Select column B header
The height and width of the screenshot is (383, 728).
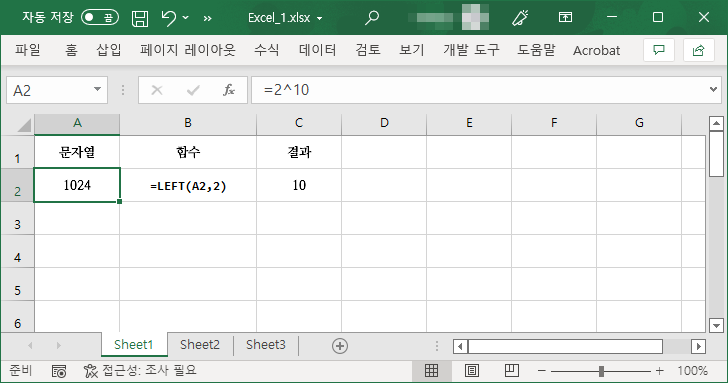tap(188, 123)
